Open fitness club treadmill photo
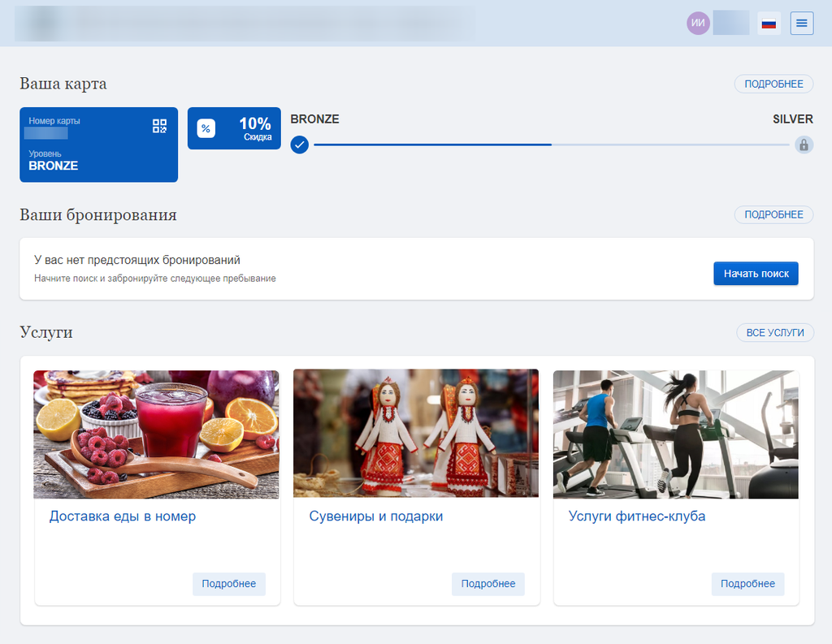 pos(676,434)
